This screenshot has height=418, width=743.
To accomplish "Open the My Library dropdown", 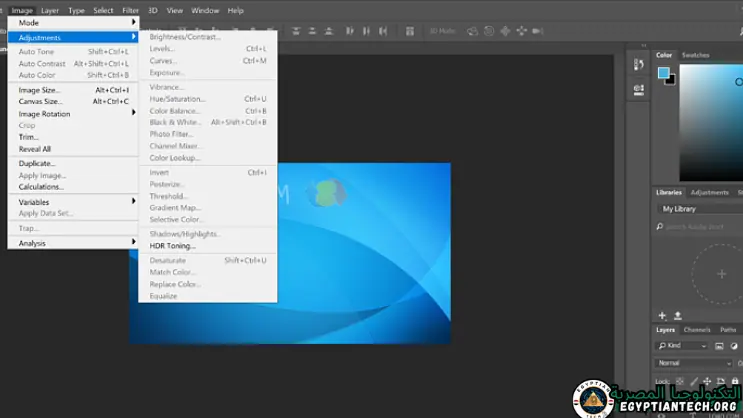I will point(698,209).
